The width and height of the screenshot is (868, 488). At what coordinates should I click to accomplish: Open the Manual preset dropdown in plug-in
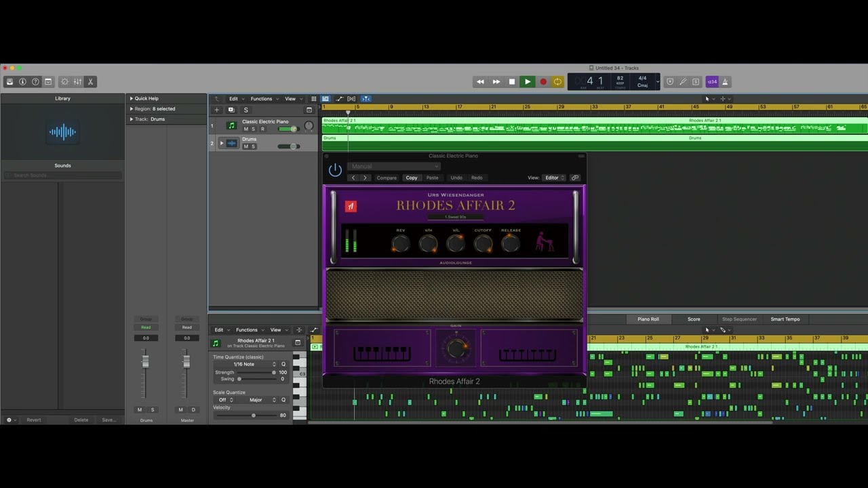(x=394, y=166)
